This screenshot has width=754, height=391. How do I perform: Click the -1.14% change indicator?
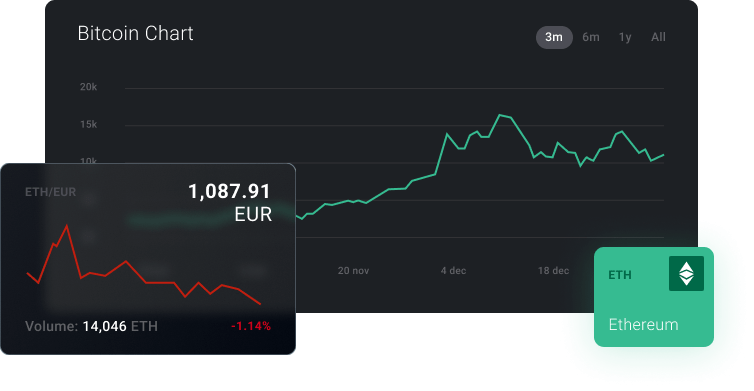coord(251,326)
